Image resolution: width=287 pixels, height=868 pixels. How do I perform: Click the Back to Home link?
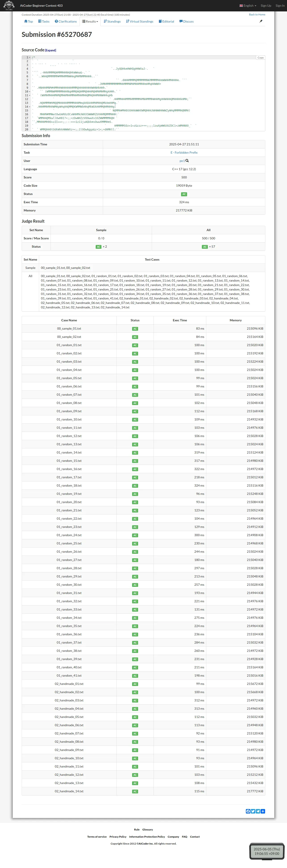257,15
